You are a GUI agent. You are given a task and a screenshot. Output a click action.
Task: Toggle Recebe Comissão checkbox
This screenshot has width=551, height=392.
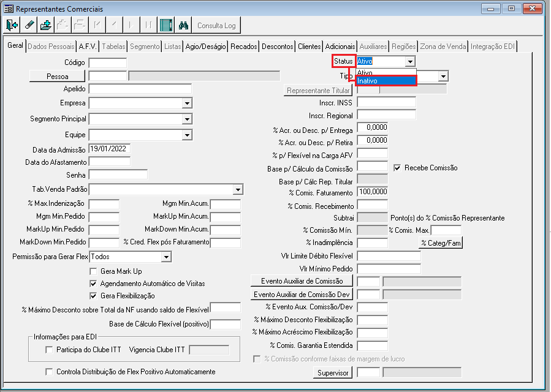397,168
